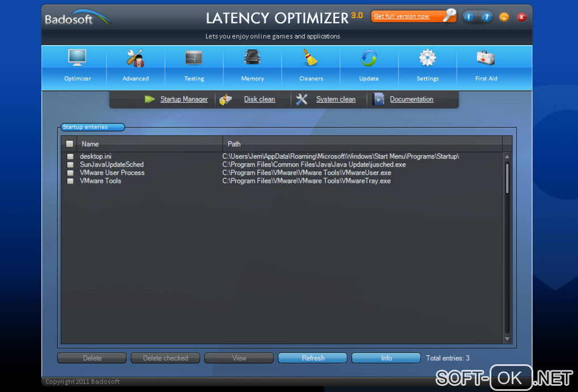
Task: Click the Delete button
Action: tap(92, 358)
